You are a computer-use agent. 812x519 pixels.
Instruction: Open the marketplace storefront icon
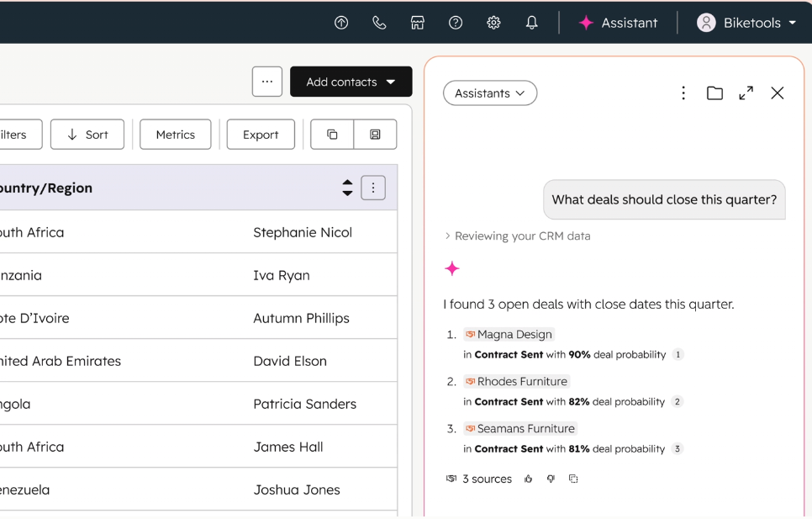(x=418, y=23)
